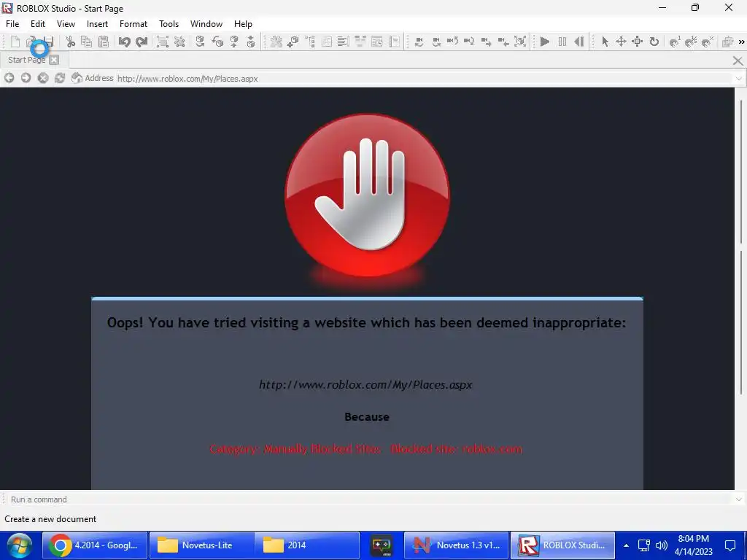Open the Tools menu
Viewport: 747px width, 560px height.
click(169, 24)
